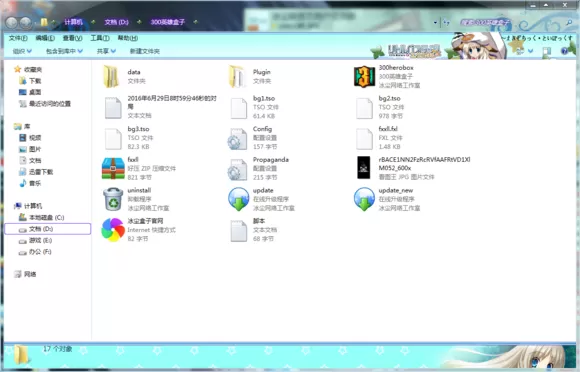
Task: Select 计算机 in the navigation pane
Action: (28, 206)
